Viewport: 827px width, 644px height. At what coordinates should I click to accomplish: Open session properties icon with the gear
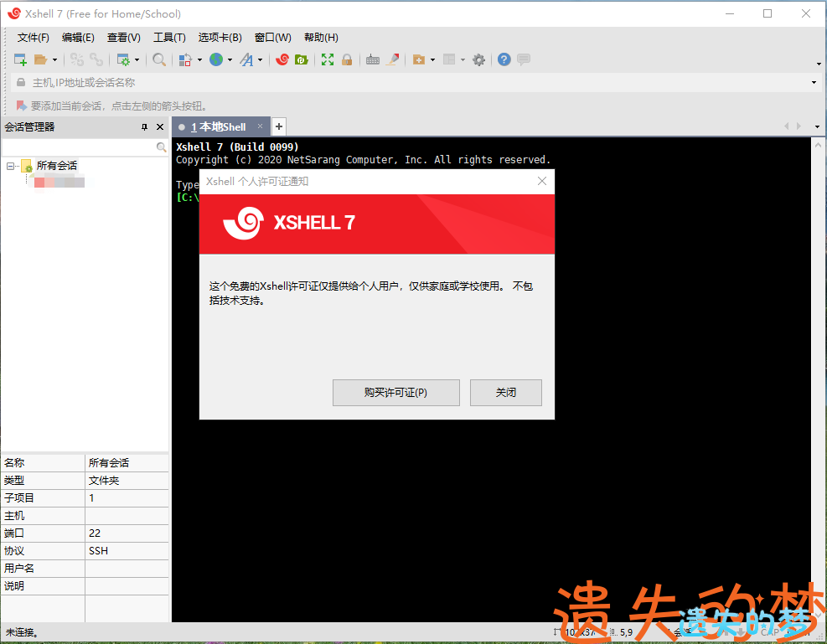click(123, 59)
